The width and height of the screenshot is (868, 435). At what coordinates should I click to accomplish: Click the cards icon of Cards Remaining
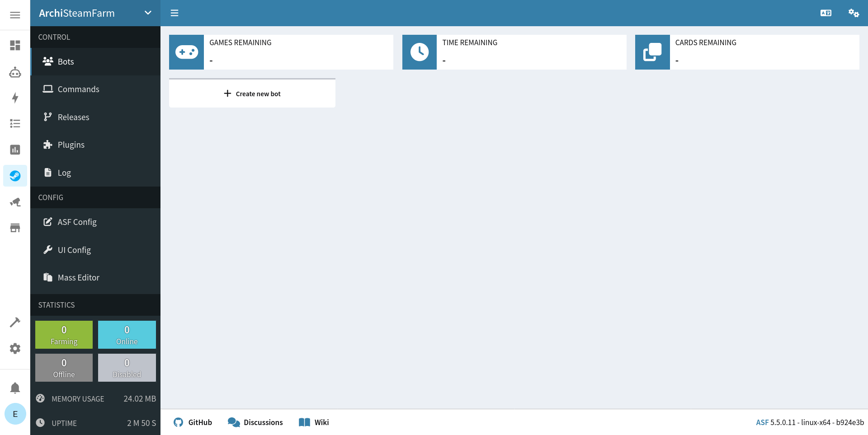tap(652, 52)
